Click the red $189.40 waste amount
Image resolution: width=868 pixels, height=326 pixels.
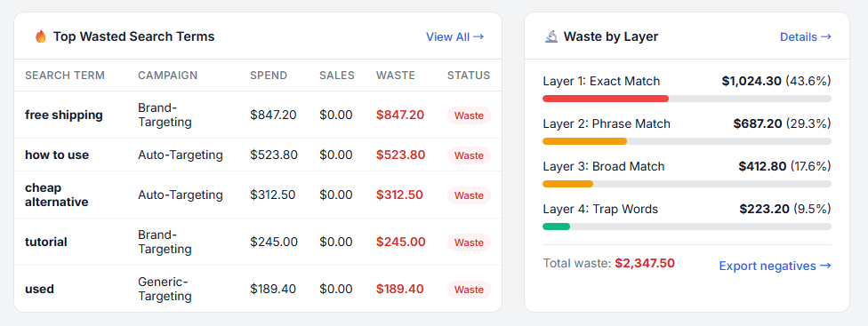point(400,289)
